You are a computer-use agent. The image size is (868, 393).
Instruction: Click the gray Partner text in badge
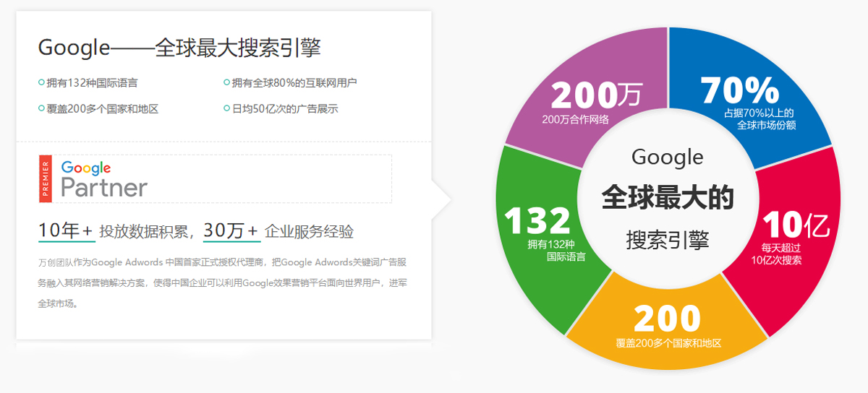[104, 188]
